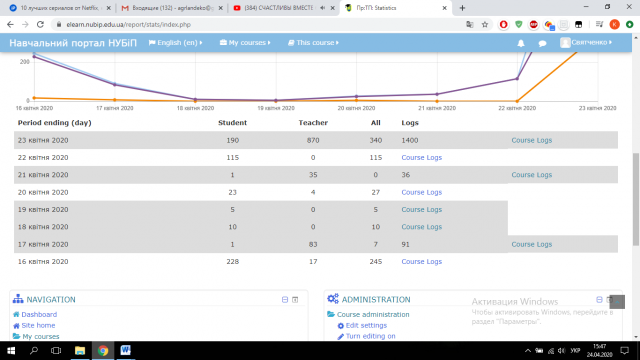
Task: Open translate page icon in address bar
Action: point(470,24)
